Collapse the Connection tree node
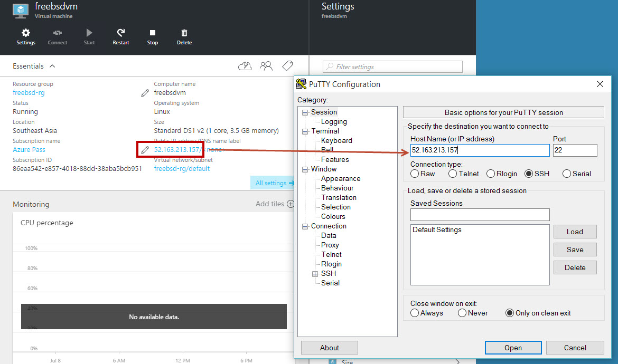 pos(305,226)
